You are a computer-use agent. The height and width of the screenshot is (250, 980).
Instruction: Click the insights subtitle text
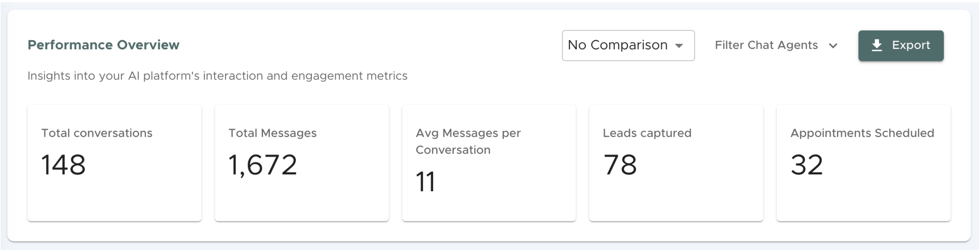point(217,76)
